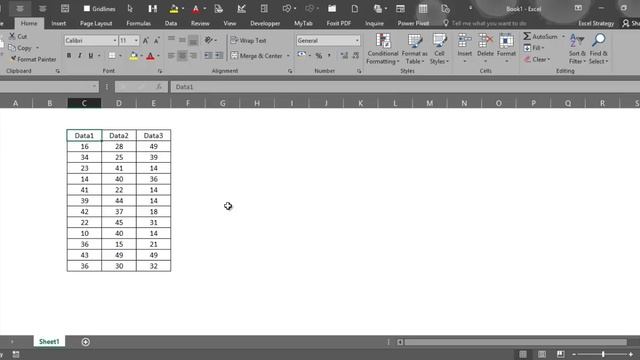Open the Data ribbon tab

(x=171, y=23)
